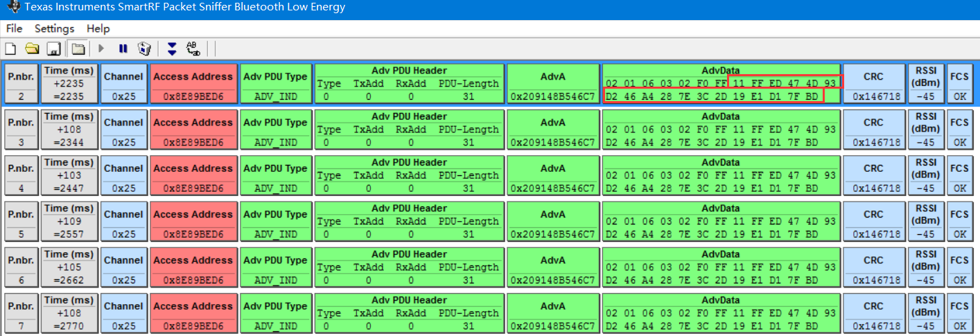The height and width of the screenshot is (336, 980).
Task: Toggle the grey folder toolbar button
Action: (78, 49)
